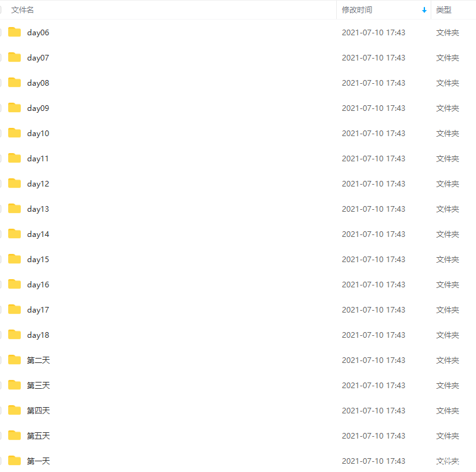This screenshot has height=472, width=476.
Task: Click the day08 folder icon
Action: [x=14, y=83]
